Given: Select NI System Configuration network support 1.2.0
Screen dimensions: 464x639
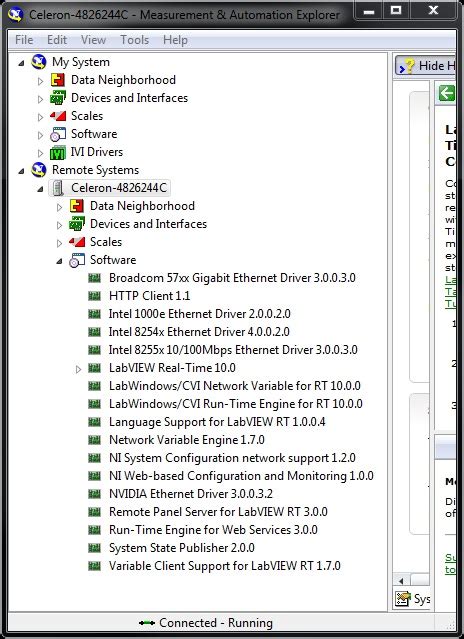Looking at the screenshot, I should 232,458.
